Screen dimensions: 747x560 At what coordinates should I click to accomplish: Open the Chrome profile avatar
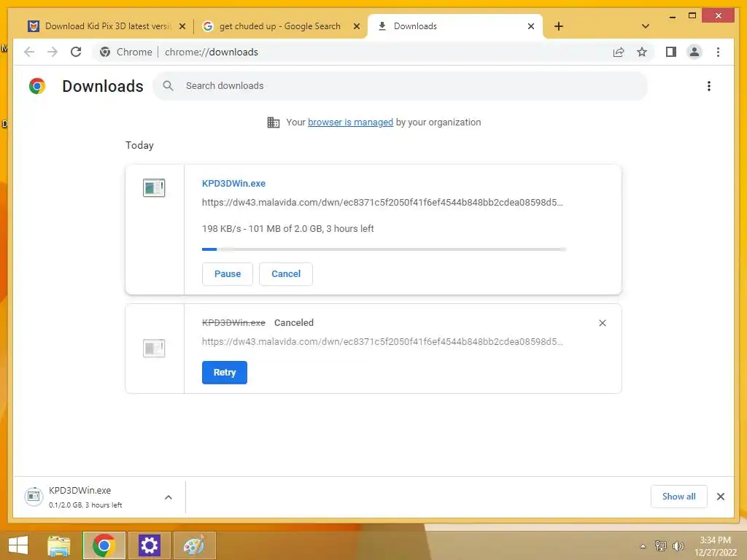point(694,52)
